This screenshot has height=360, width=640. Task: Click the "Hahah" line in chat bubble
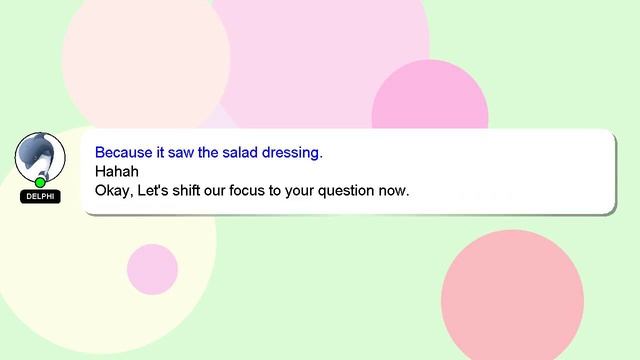(x=117, y=171)
